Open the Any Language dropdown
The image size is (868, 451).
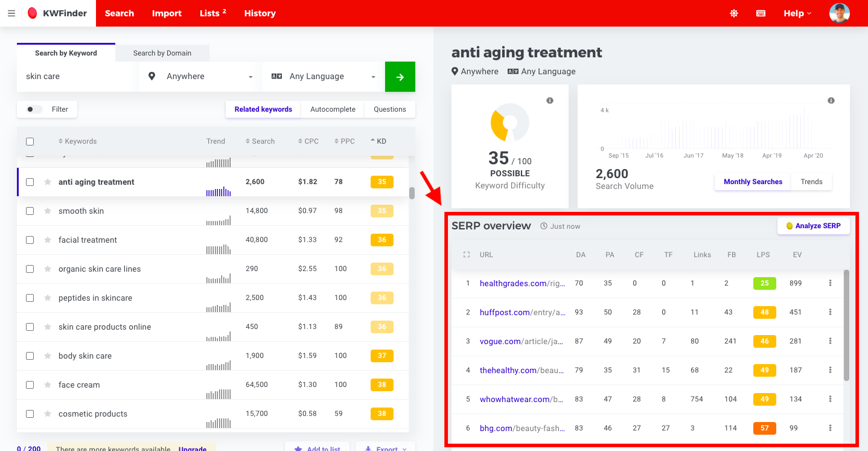click(323, 77)
